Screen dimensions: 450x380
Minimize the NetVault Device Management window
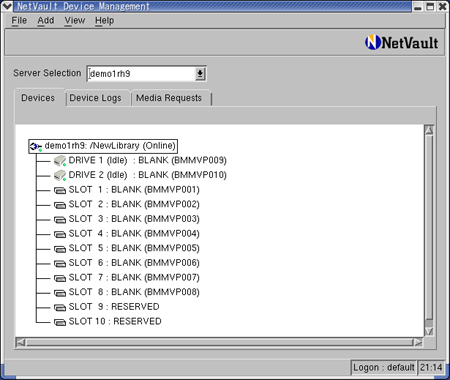(418, 6)
